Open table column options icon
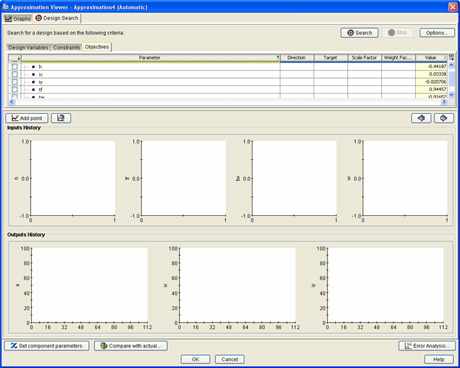 (452, 57)
